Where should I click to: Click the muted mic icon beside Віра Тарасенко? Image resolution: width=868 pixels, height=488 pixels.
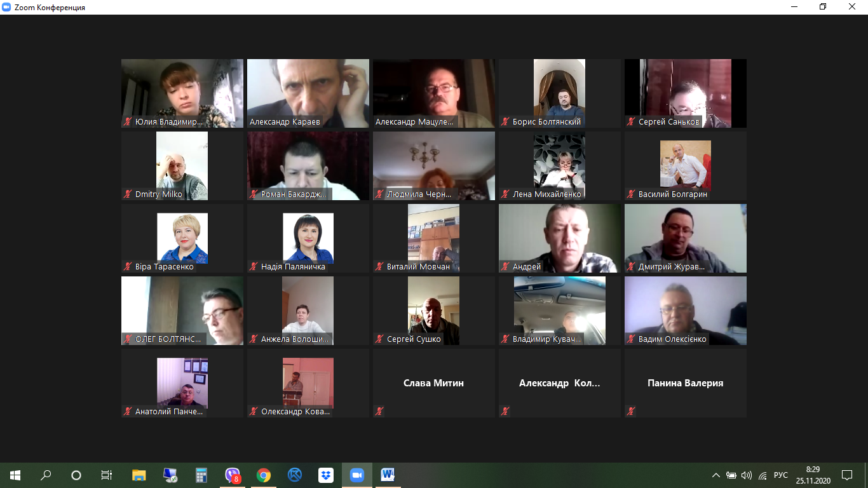(x=128, y=267)
